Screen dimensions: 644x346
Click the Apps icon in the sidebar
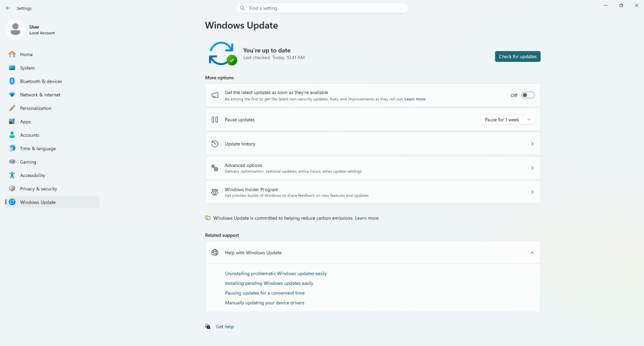(12, 122)
